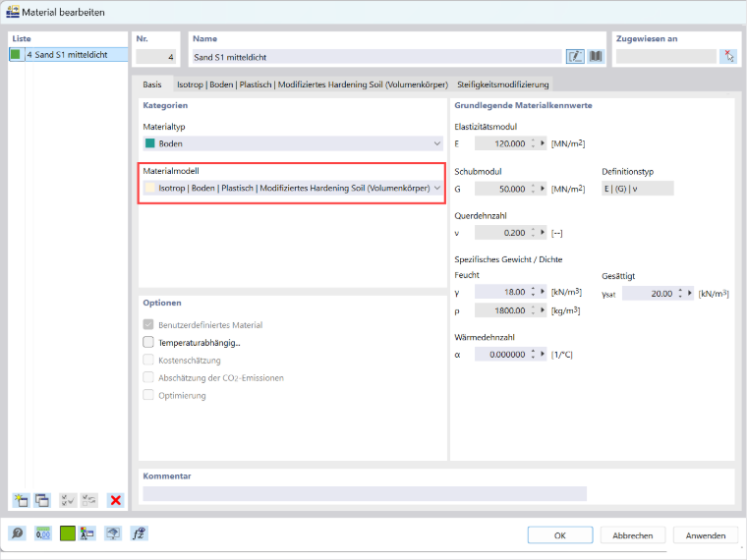Open the Materialmodell dropdown
747x560 pixels.
coord(293,188)
